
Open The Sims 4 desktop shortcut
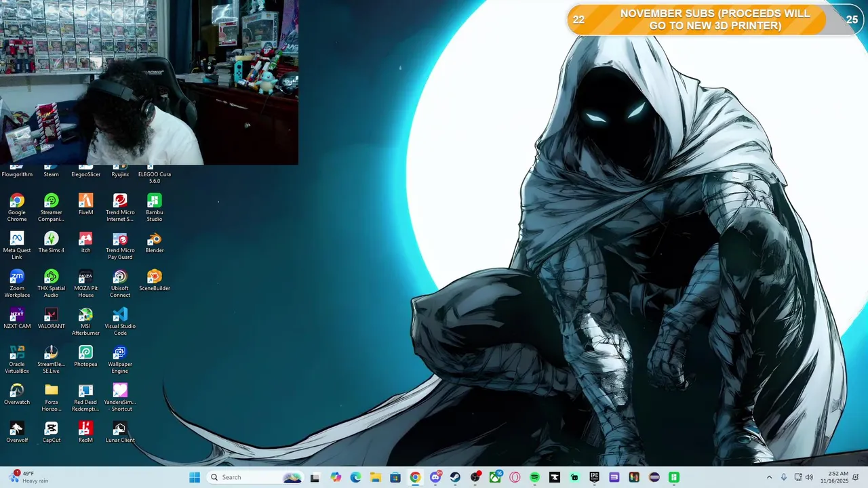tap(51, 242)
